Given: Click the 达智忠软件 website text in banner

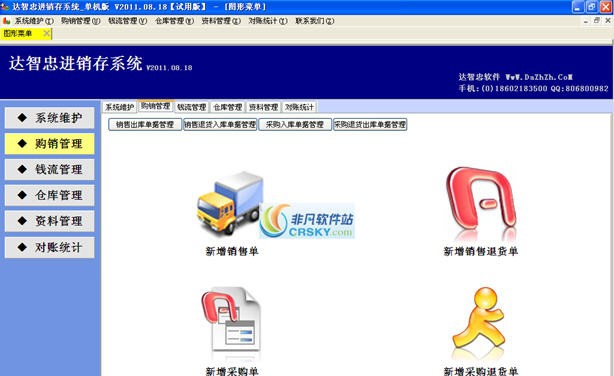Looking at the screenshot, I should pos(516,77).
